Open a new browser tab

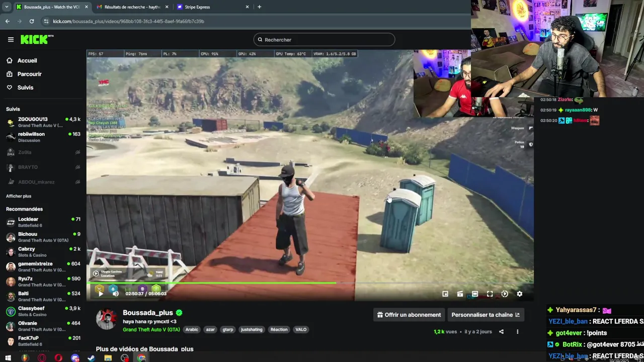point(259,7)
